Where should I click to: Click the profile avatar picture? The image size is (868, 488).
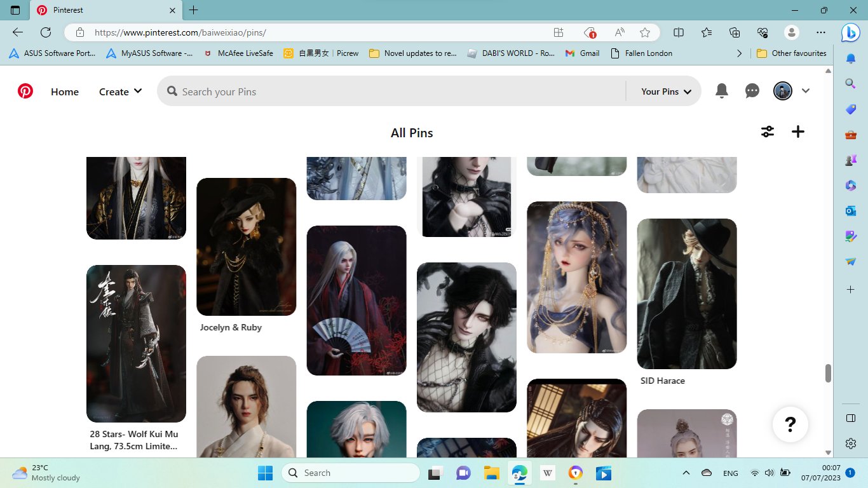(x=782, y=91)
